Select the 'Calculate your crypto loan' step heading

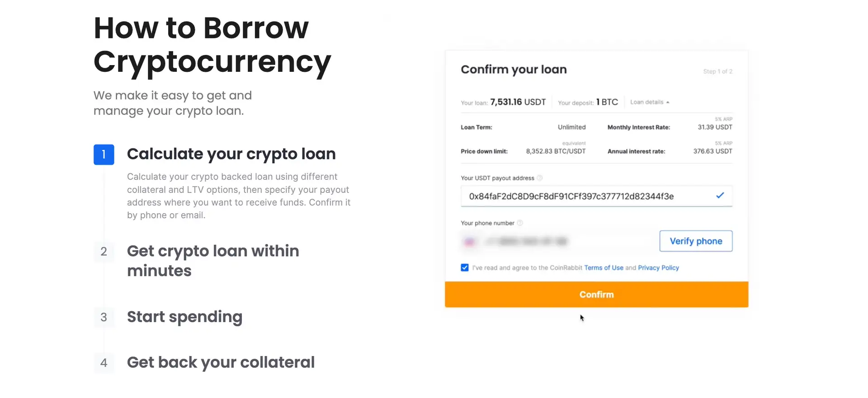(231, 154)
